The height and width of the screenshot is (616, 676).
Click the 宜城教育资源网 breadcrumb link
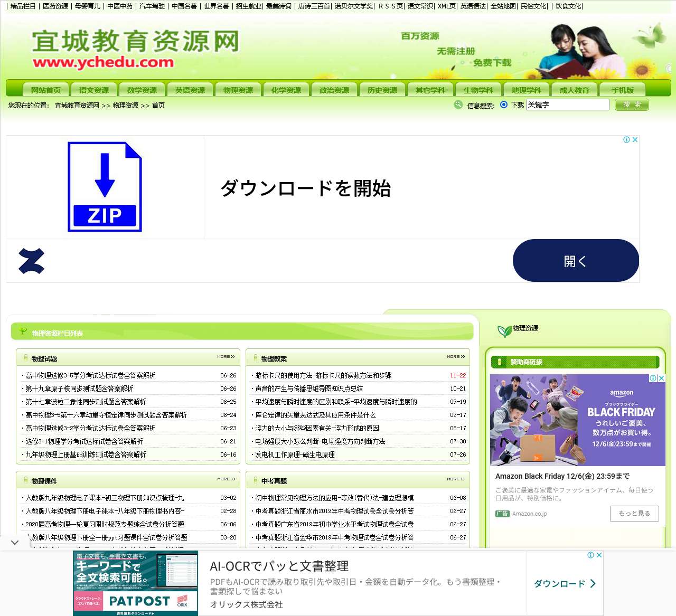pyautogui.click(x=77, y=106)
